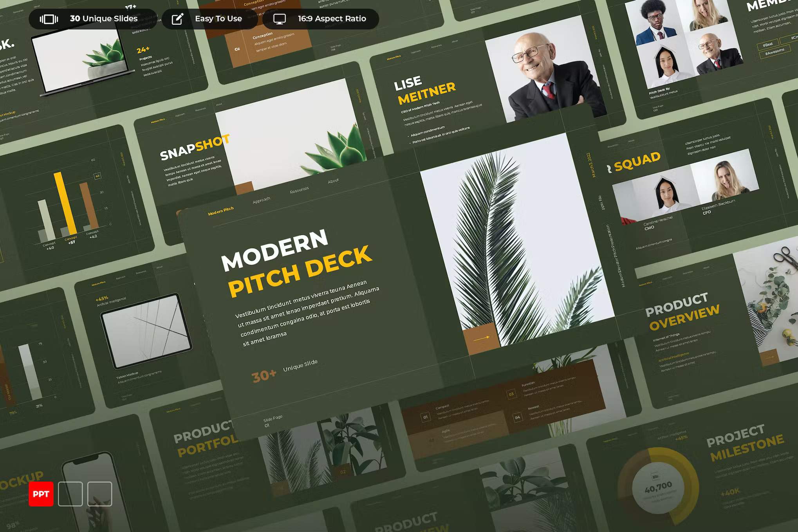Click 'Internet of Things' label on the Product Overview slide

[666, 337]
